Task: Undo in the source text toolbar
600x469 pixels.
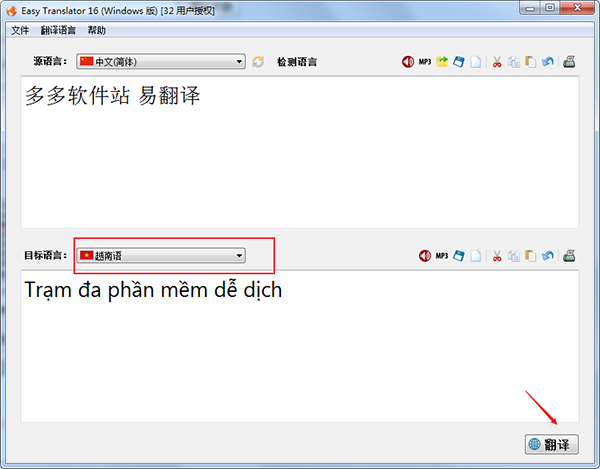Action: click(548, 62)
